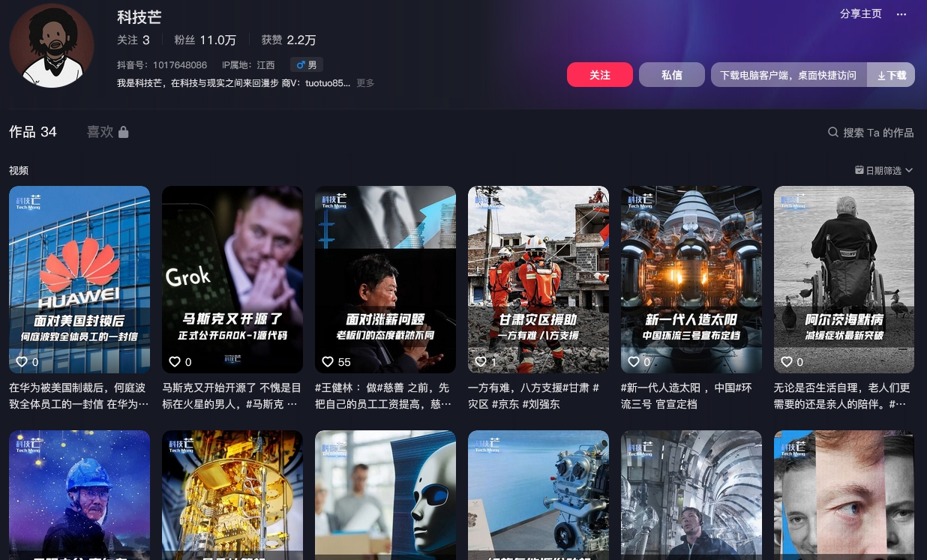Open second-row golden quantum computer video
This screenshot has width=927, height=560.
(232, 495)
